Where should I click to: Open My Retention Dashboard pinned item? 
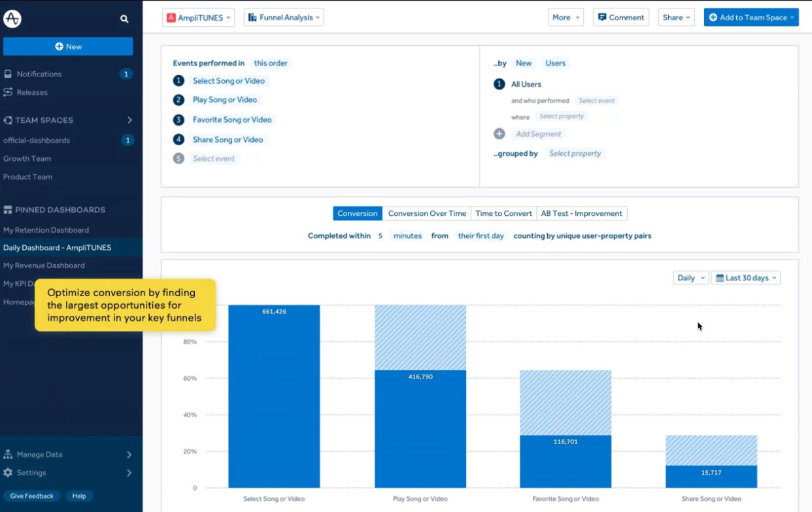46,230
